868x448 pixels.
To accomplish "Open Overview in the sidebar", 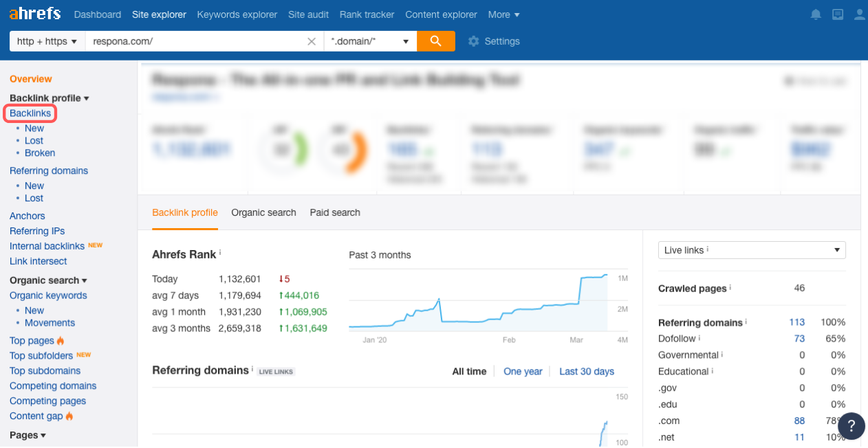I will click(x=31, y=79).
